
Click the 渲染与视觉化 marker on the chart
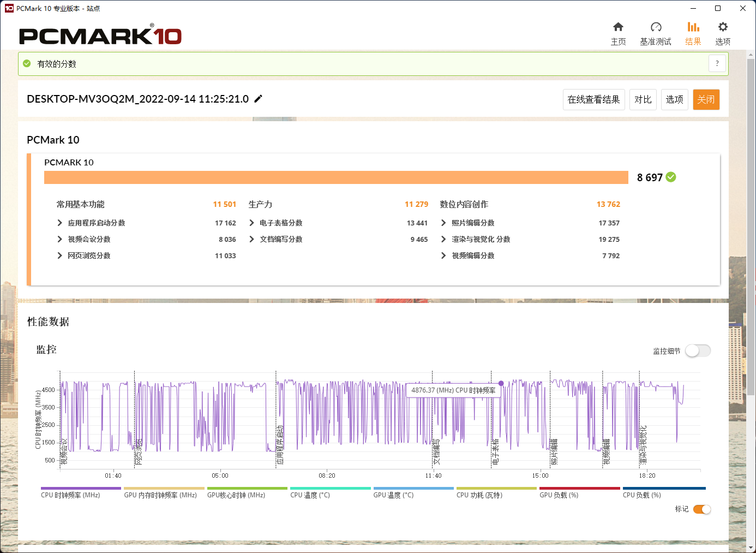pos(643,445)
